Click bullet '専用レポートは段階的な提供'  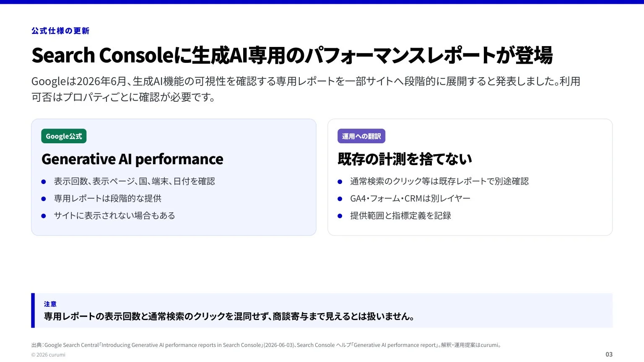coord(107,198)
